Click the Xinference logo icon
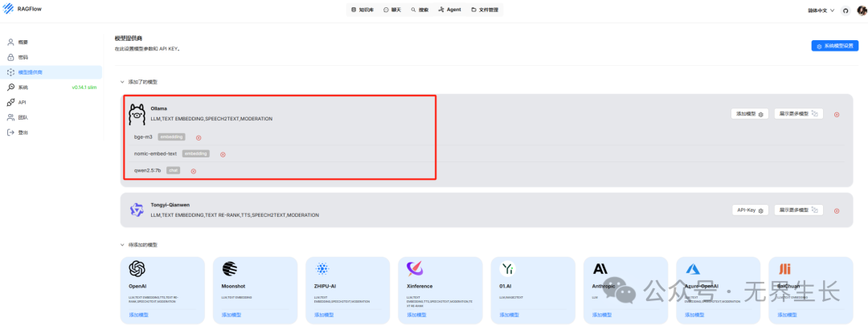This screenshot has width=868, height=326. coord(416,269)
